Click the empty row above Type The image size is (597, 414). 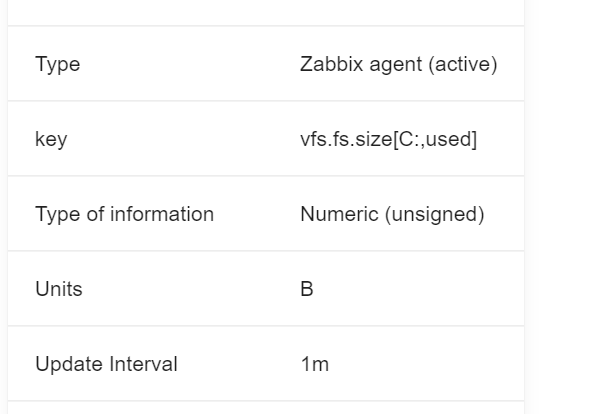(x=266, y=13)
